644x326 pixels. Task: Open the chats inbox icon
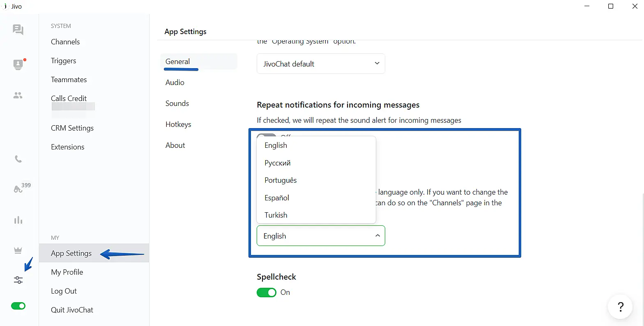click(x=18, y=30)
